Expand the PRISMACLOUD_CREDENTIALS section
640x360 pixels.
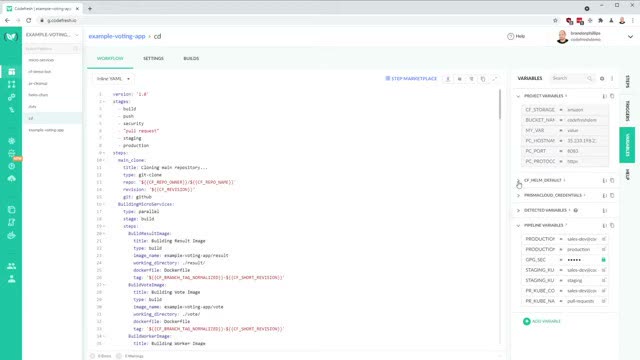(518, 196)
